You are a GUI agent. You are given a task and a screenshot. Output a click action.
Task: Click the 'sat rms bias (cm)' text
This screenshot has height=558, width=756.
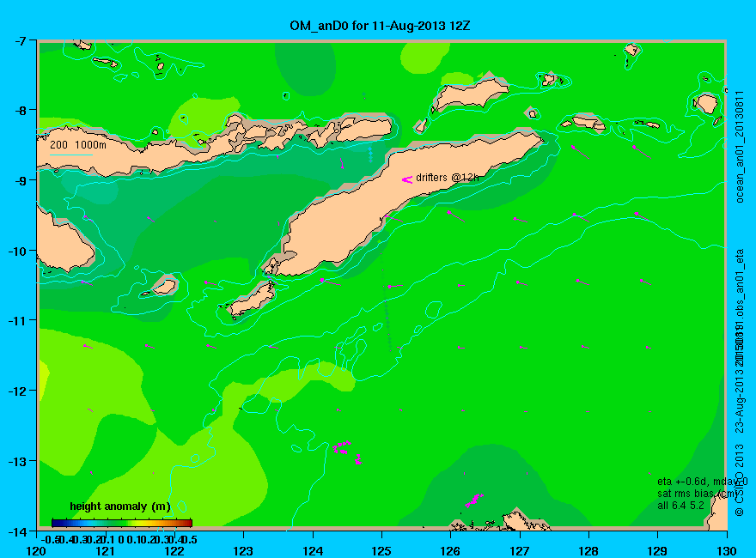[x=698, y=494]
